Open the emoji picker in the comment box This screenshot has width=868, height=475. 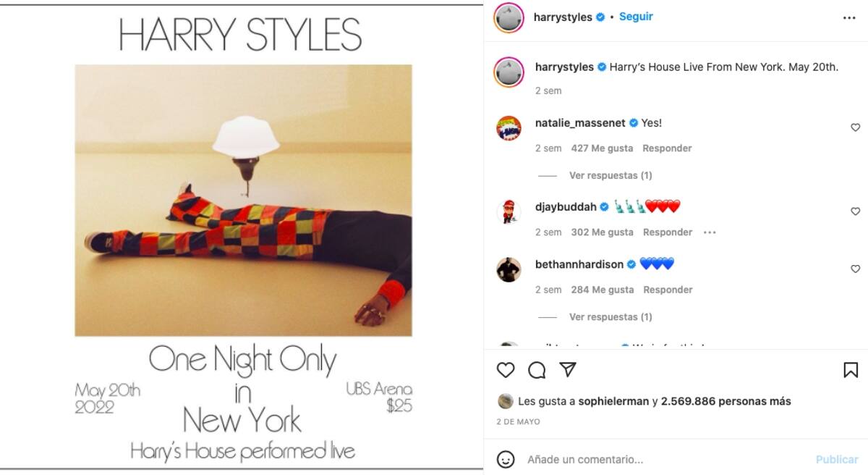point(506,459)
